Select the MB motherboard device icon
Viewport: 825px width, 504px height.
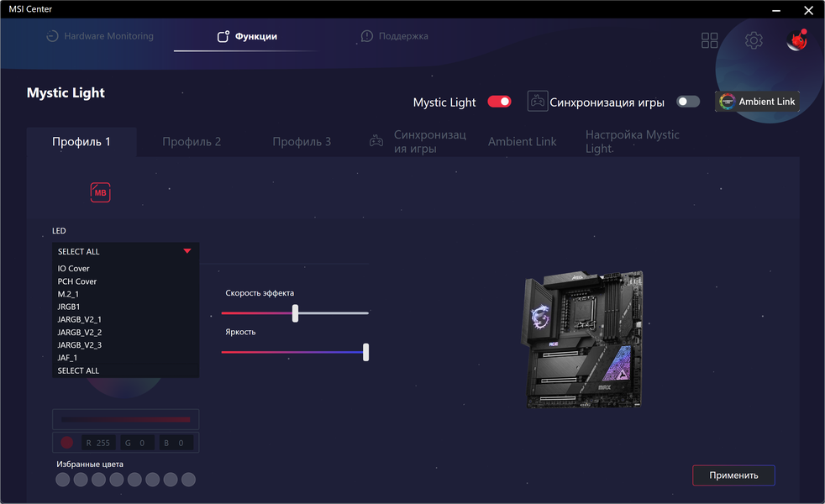(x=101, y=192)
